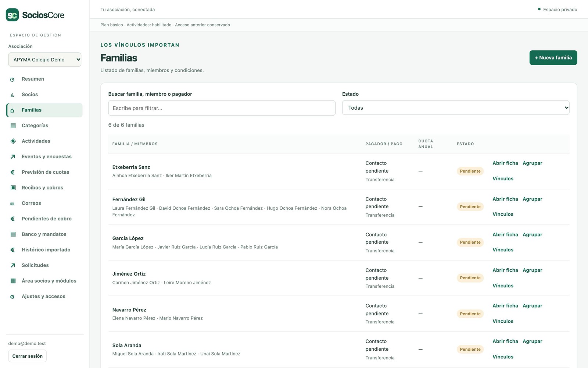Click the García López family name
Screen dimensions: 588x368
pos(128,238)
